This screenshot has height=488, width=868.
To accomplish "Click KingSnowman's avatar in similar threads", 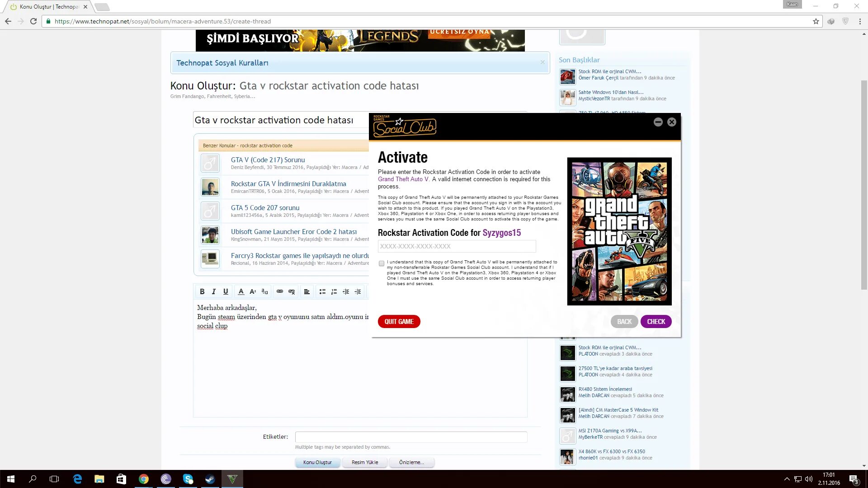I will click(x=210, y=235).
